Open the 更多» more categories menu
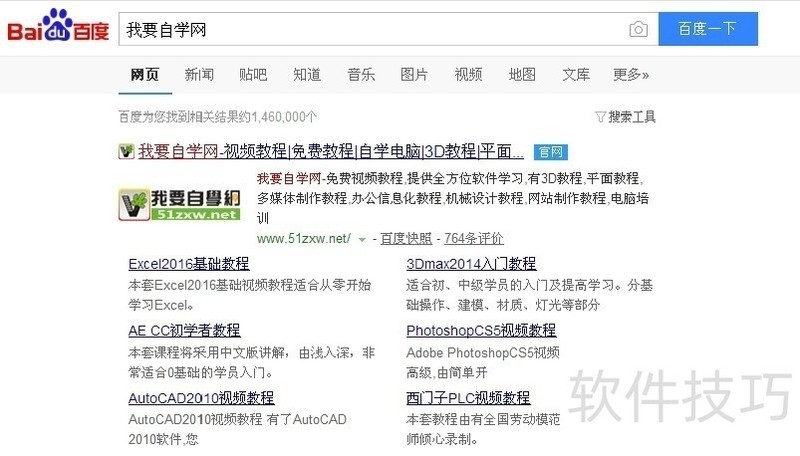This screenshot has width=800, height=456. click(631, 74)
